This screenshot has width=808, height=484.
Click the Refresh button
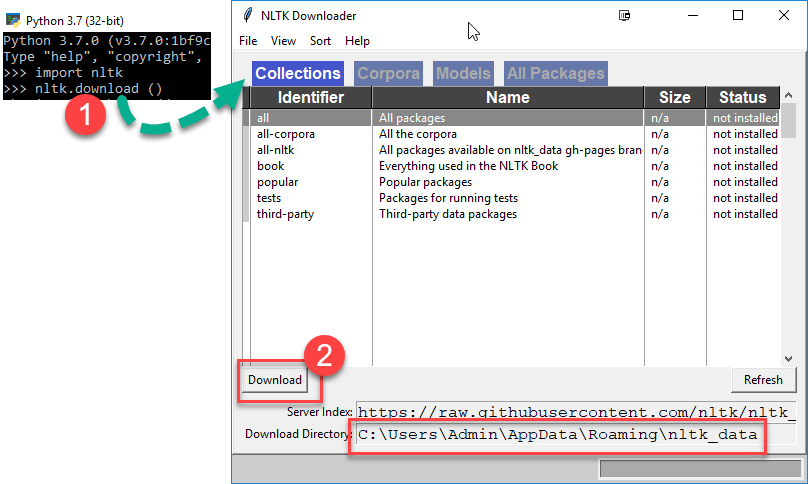[x=763, y=380]
